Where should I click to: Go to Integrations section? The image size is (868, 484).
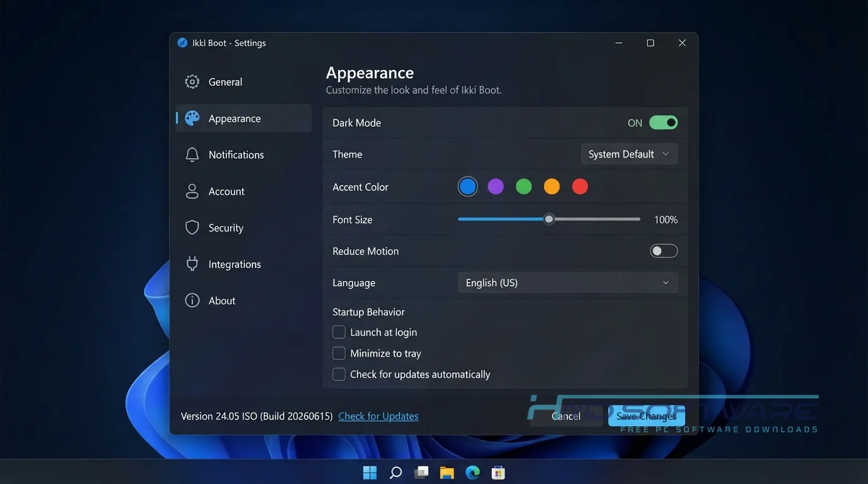(243, 264)
